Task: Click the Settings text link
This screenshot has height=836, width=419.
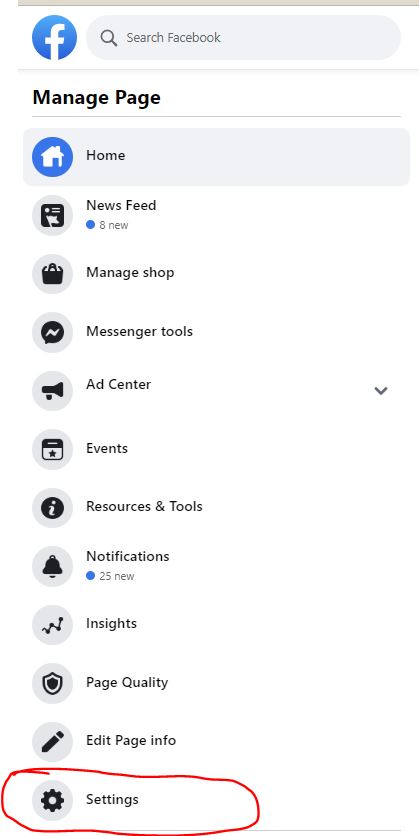Action: 112,799
